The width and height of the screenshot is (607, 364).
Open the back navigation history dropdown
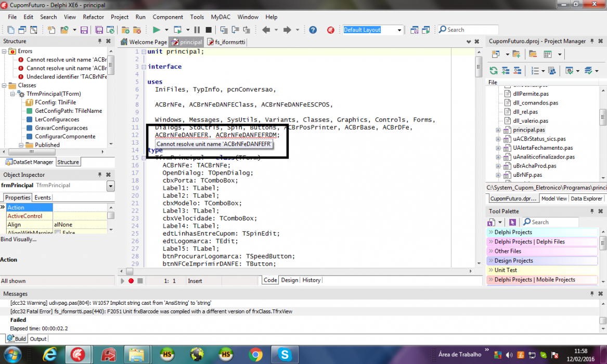[x=276, y=30]
